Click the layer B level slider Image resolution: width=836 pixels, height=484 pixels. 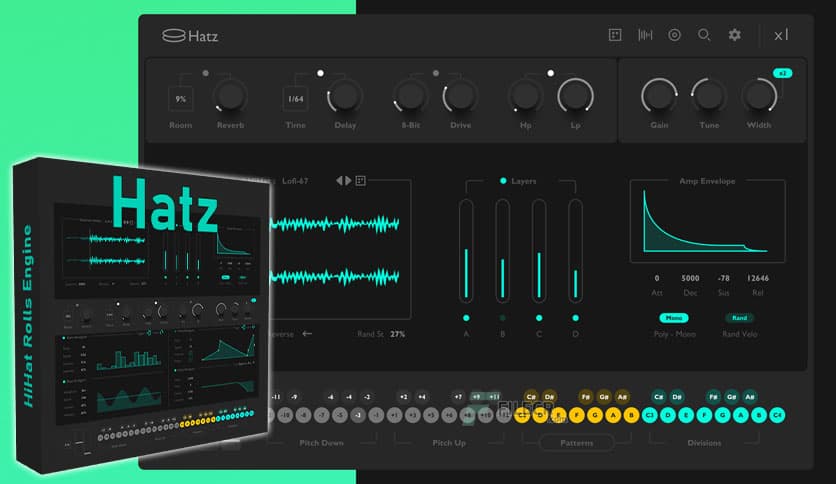(x=503, y=251)
